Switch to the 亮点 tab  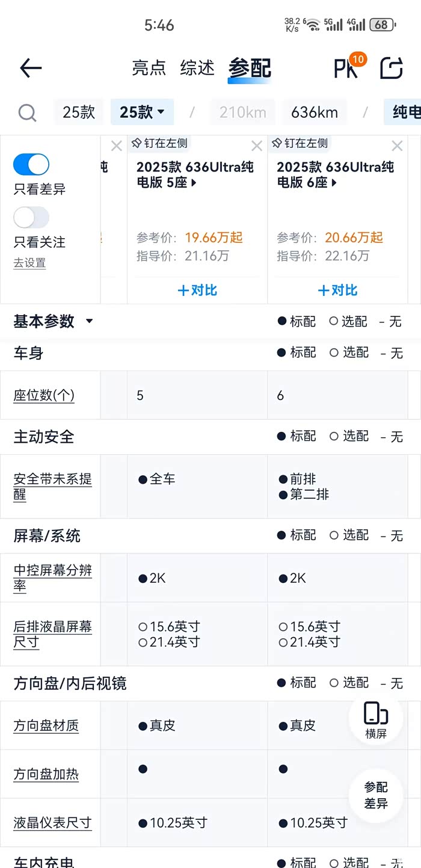tap(149, 68)
